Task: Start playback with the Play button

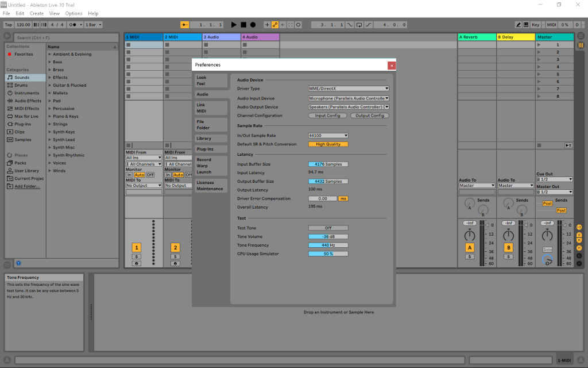Action: [234, 25]
